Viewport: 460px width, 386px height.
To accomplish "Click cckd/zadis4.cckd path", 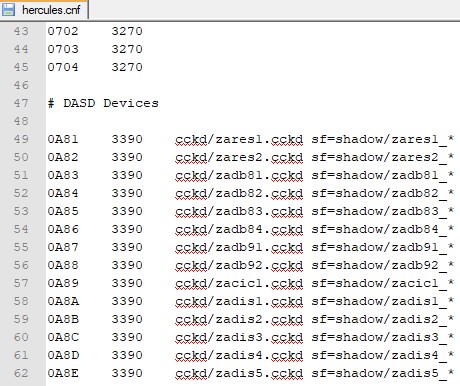I will [x=239, y=355].
